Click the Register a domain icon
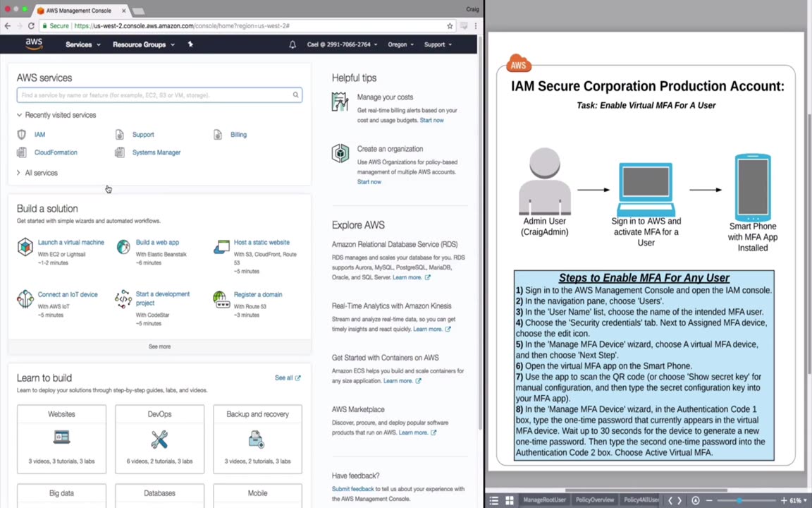Image resolution: width=812 pixels, height=508 pixels. coord(221,299)
